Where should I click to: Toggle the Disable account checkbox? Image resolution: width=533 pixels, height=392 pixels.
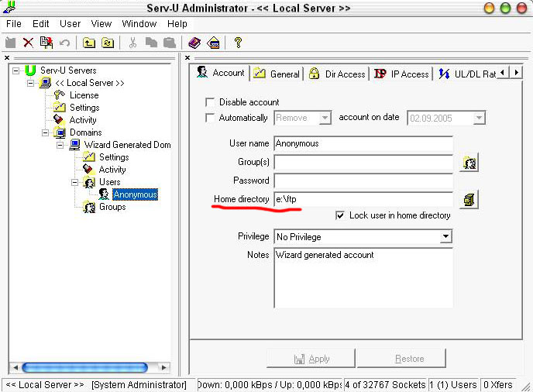pos(210,102)
